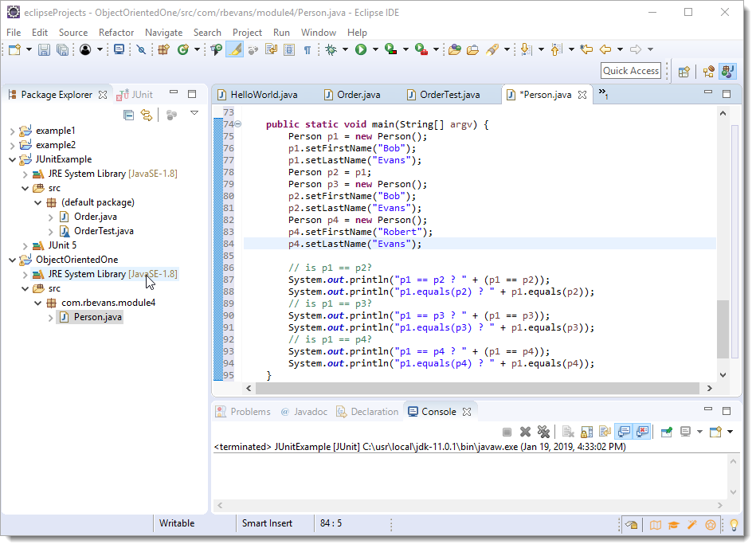Screen dimensions: 756x548
Task: Click the Debug bug icon
Action: 331,49
